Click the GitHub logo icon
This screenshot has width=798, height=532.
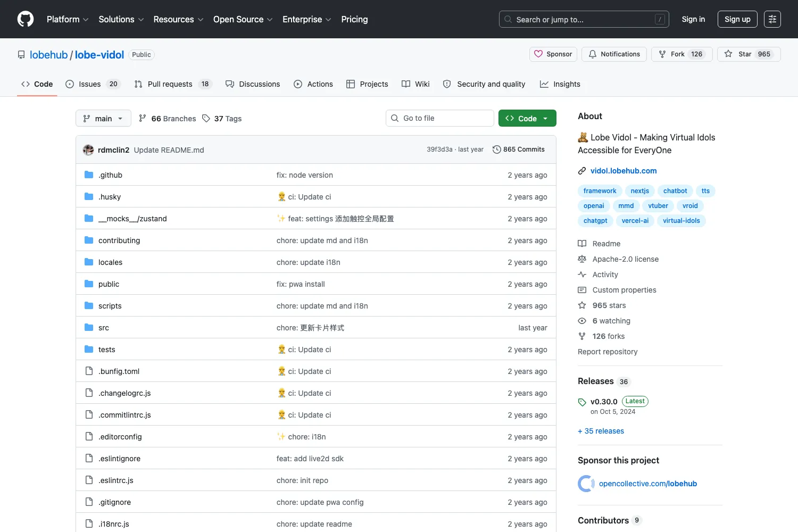pyautogui.click(x=26, y=19)
